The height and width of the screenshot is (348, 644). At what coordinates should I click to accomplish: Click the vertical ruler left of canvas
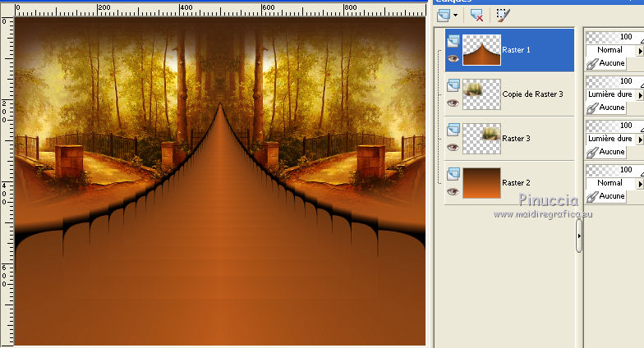click(x=7, y=181)
